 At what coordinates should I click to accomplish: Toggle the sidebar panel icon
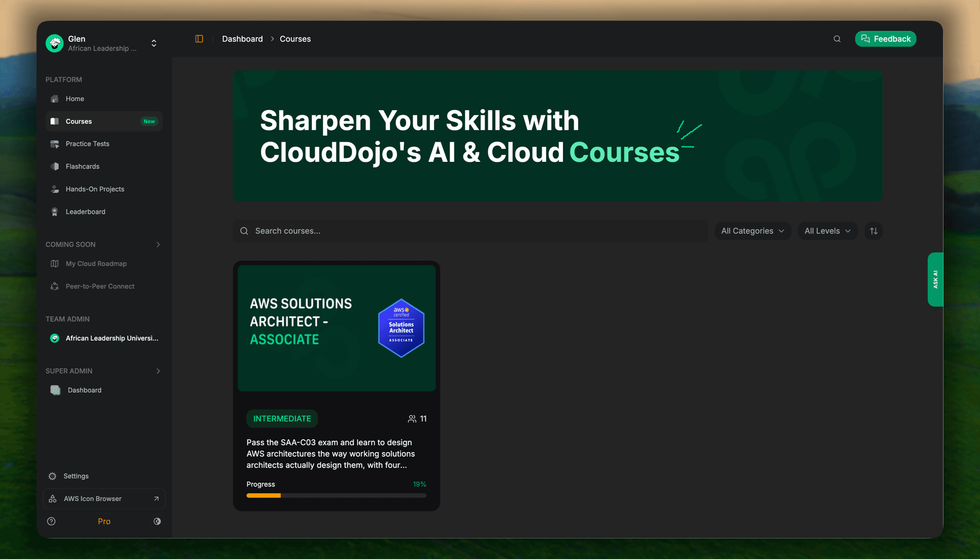point(199,39)
